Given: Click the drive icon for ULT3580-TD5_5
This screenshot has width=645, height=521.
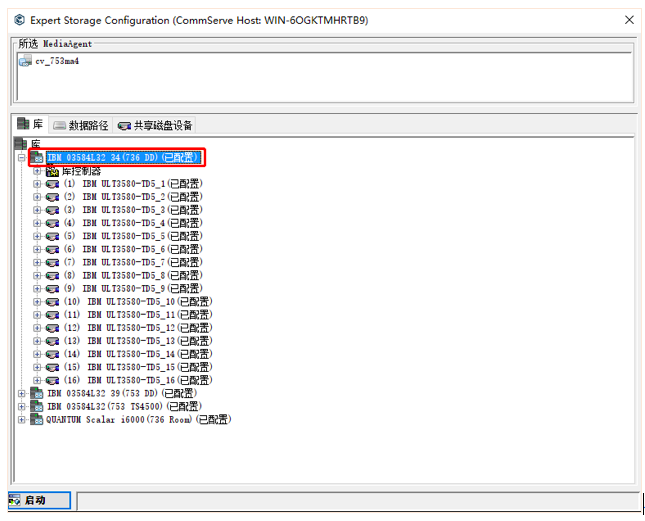Looking at the screenshot, I should coord(52,236).
